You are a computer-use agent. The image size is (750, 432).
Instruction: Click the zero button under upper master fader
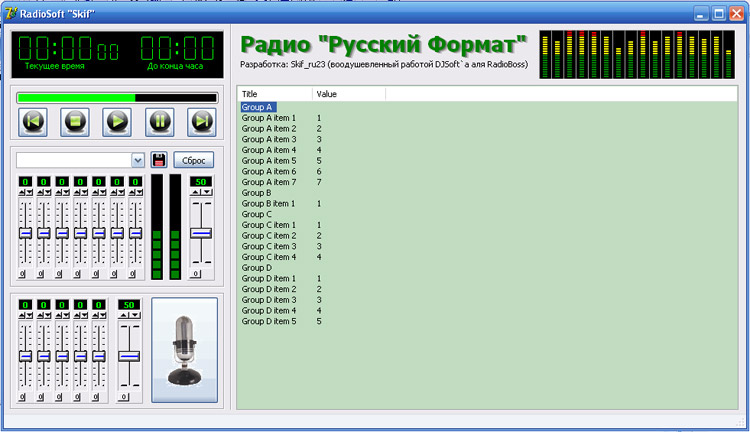(x=196, y=274)
